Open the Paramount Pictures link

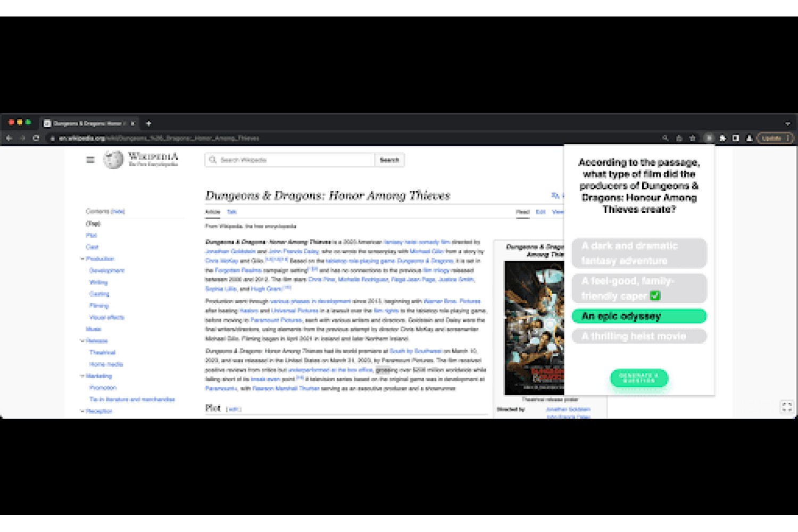point(276,320)
